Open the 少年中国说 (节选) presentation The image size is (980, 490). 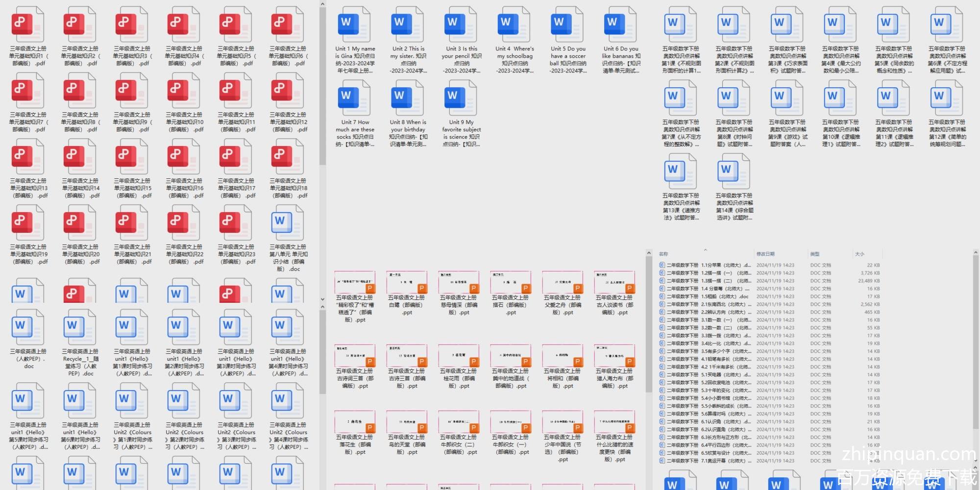[563, 422]
